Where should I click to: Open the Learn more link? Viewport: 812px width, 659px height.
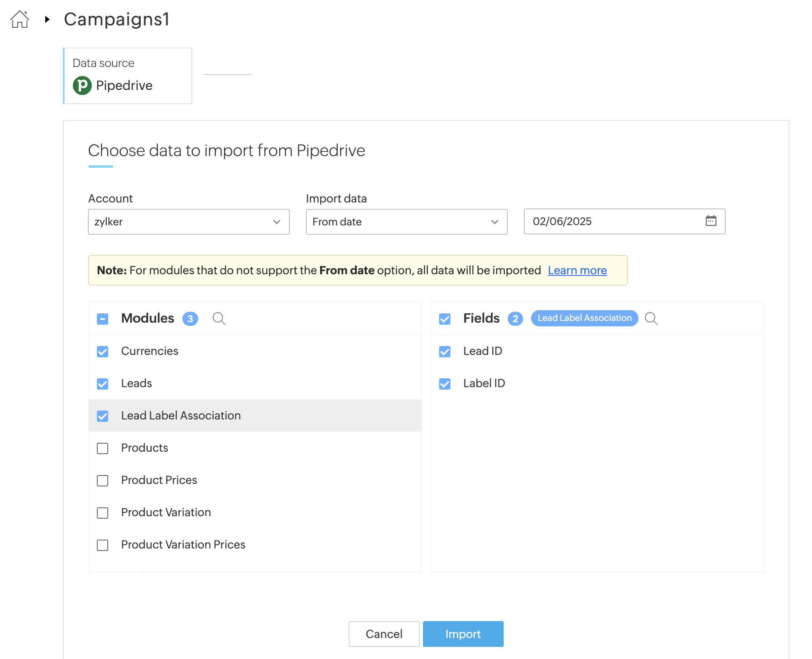point(577,270)
